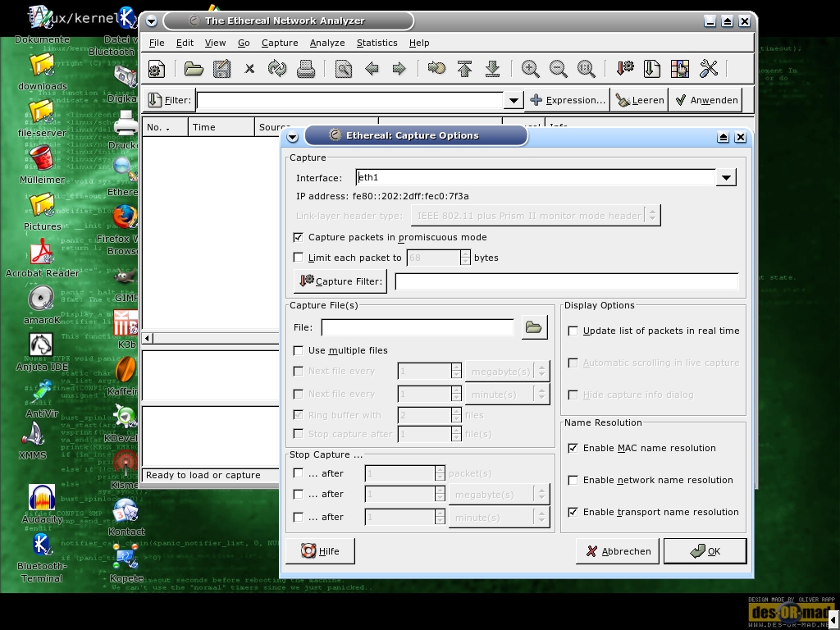Open the Audacity desktop icon
Screen dimensions: 840x630
point(42,498)
